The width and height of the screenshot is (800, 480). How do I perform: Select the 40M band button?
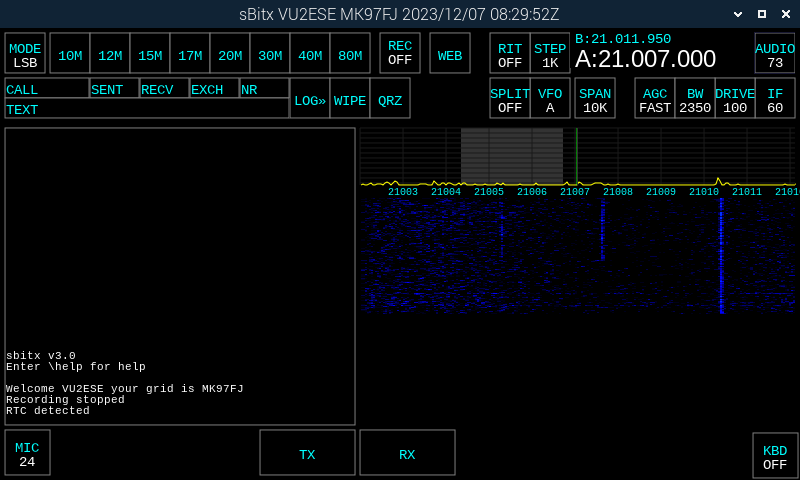(310, 54)
